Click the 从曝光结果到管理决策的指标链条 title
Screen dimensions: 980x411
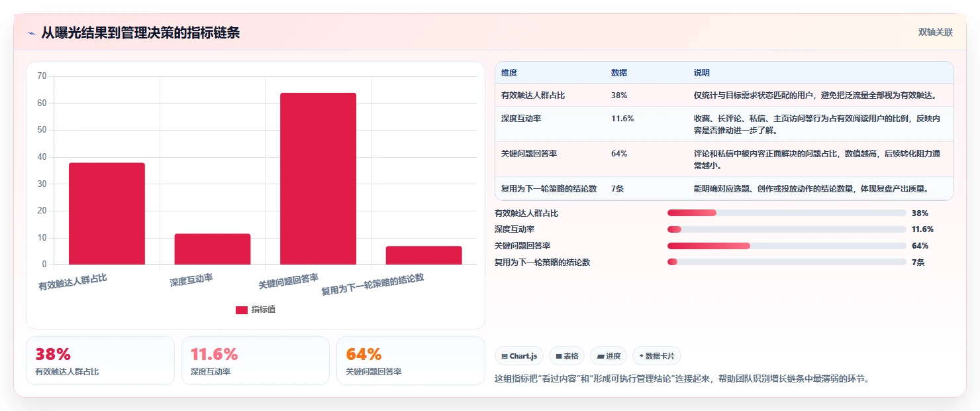point(140,32)
